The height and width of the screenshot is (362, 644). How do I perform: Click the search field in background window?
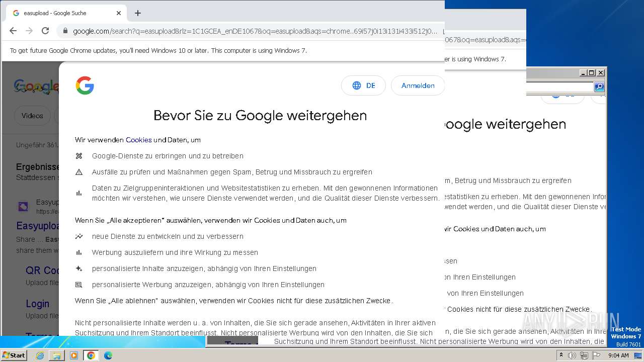click(560, 87)
